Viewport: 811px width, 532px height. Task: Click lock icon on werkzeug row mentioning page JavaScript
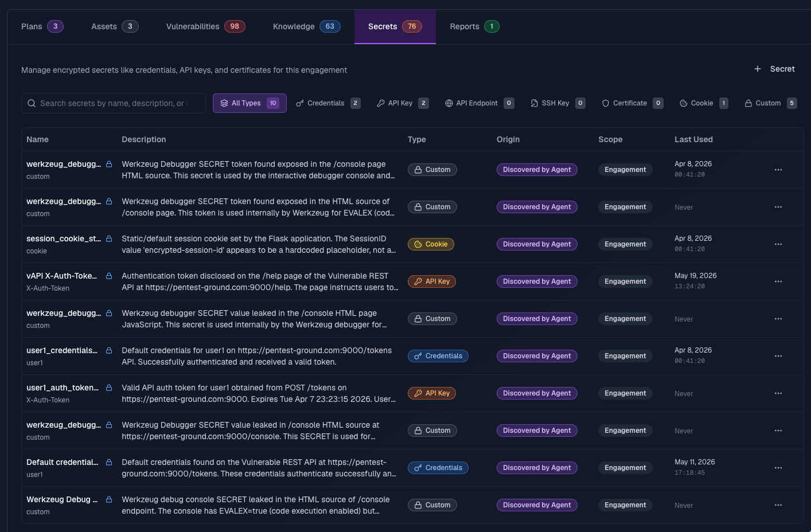click(109, 313)
